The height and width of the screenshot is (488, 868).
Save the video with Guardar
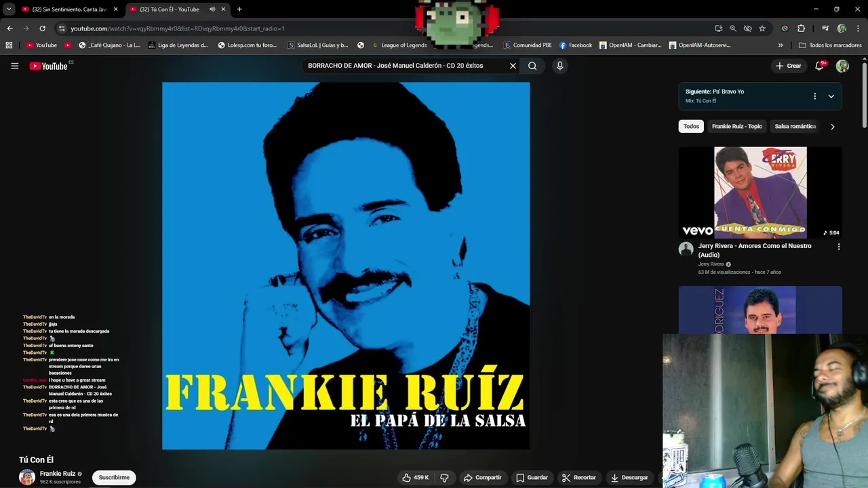532,478
